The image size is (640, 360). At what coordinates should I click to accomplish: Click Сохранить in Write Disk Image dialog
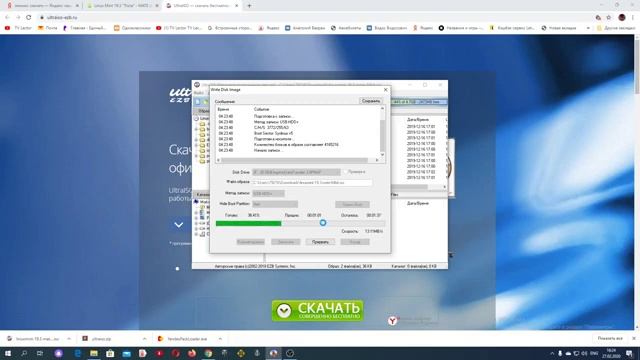(371, 100)
